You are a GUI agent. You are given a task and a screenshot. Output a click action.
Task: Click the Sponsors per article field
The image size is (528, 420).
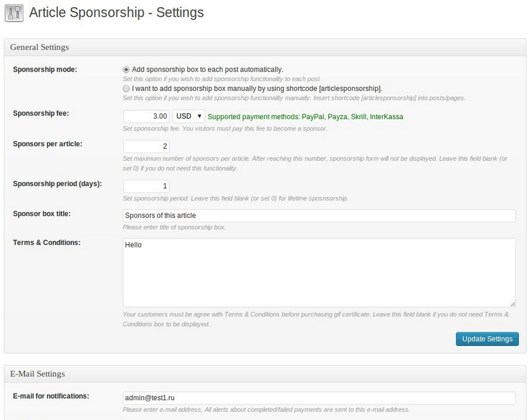(x=146, y=146)
